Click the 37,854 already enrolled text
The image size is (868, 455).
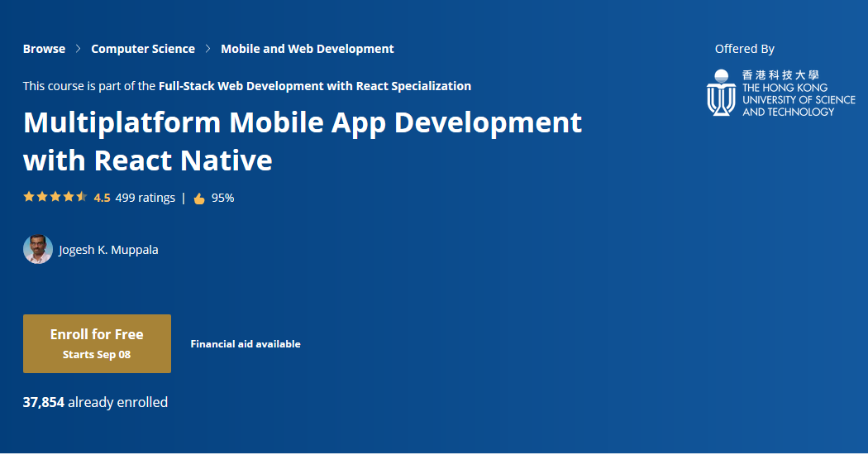(95, 402)
